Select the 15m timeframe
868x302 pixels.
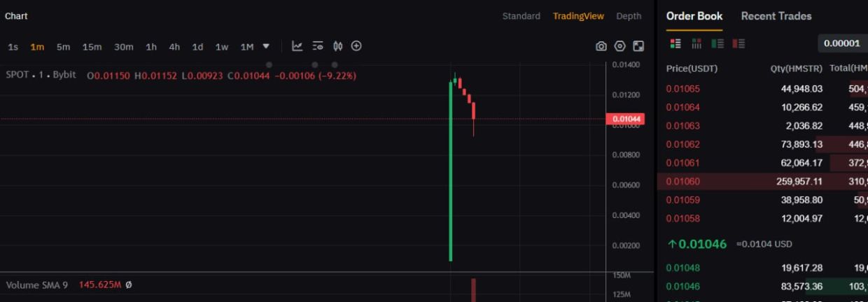coord(92,47)
